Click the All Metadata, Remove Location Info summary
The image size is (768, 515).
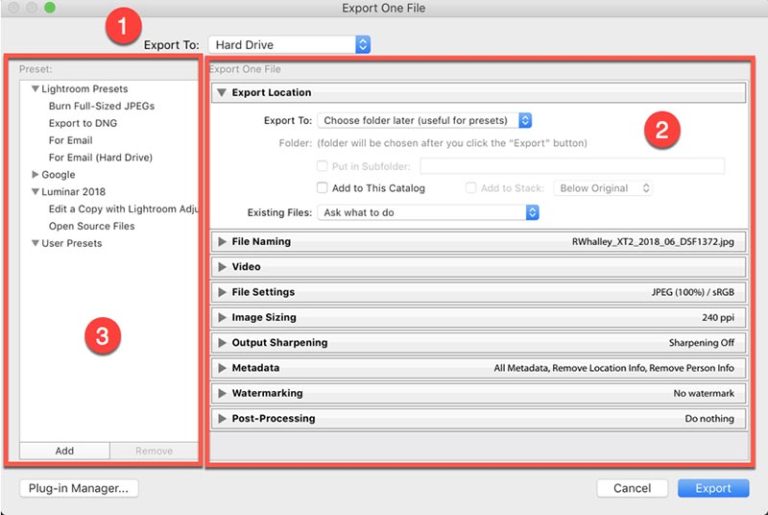pyautogui.click(x=614, y=368)
